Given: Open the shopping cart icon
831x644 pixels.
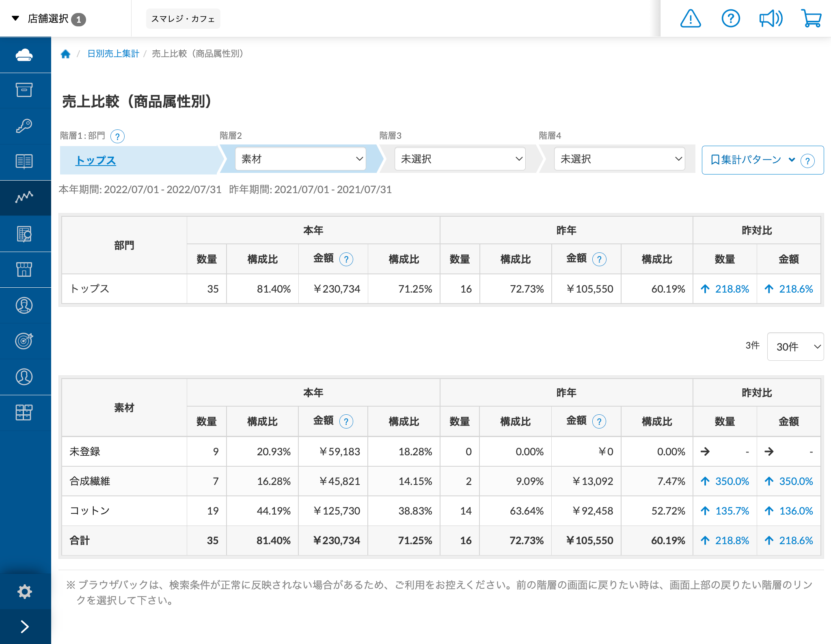Looking at the screenshot, I should (x=811, y=19).
